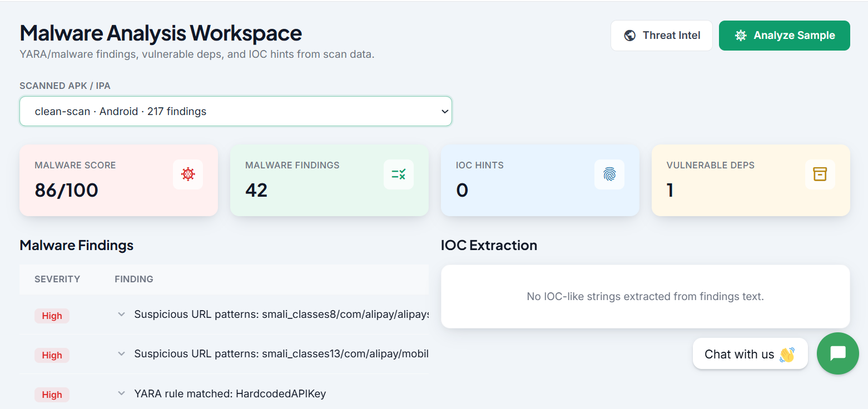Click the Severity column header
Viewport: 868px width, 409px height.
pos(57,279)
